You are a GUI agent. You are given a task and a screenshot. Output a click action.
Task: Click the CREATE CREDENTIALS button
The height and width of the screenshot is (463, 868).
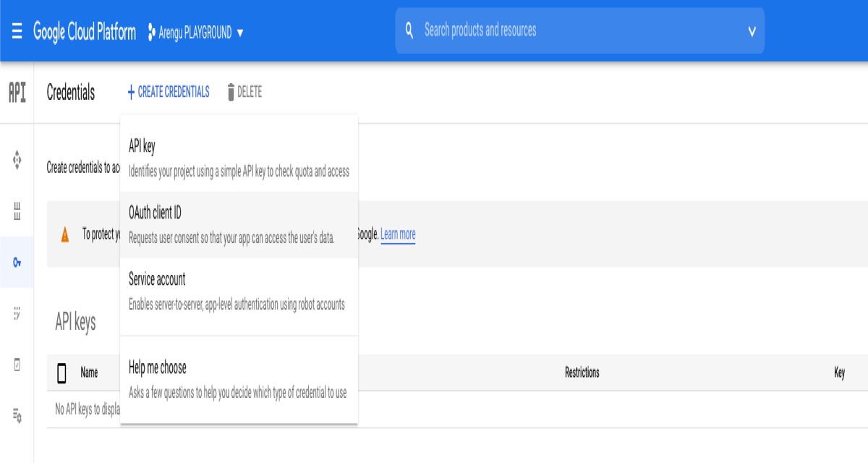169,92
